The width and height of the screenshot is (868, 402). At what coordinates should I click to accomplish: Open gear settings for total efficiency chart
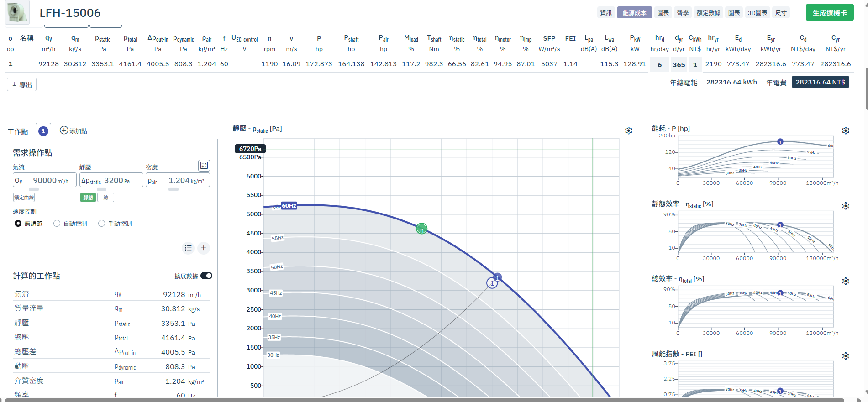[x=846, y=282]
